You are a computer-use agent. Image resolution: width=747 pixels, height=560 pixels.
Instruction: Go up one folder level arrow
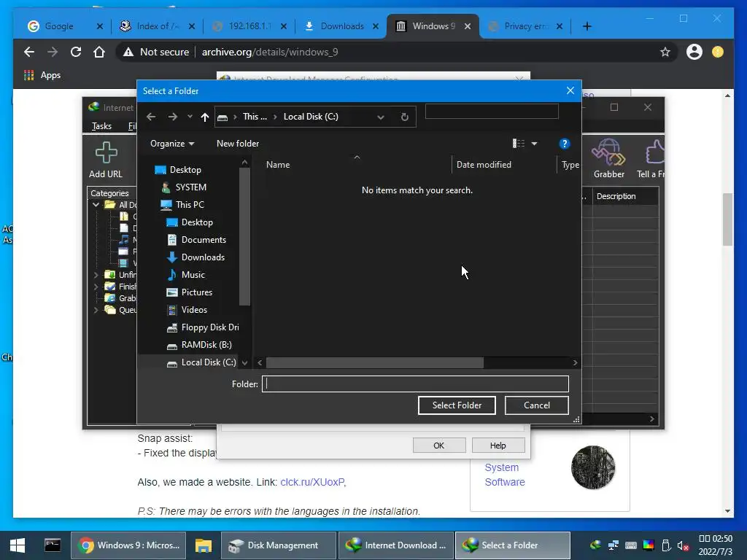(205, 117)
